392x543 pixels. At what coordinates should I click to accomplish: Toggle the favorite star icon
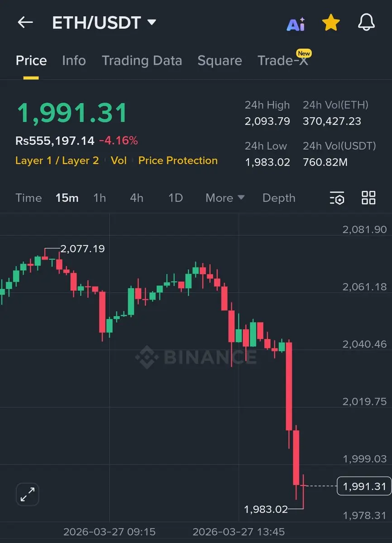pyautogui.click(x=331, y=23)
